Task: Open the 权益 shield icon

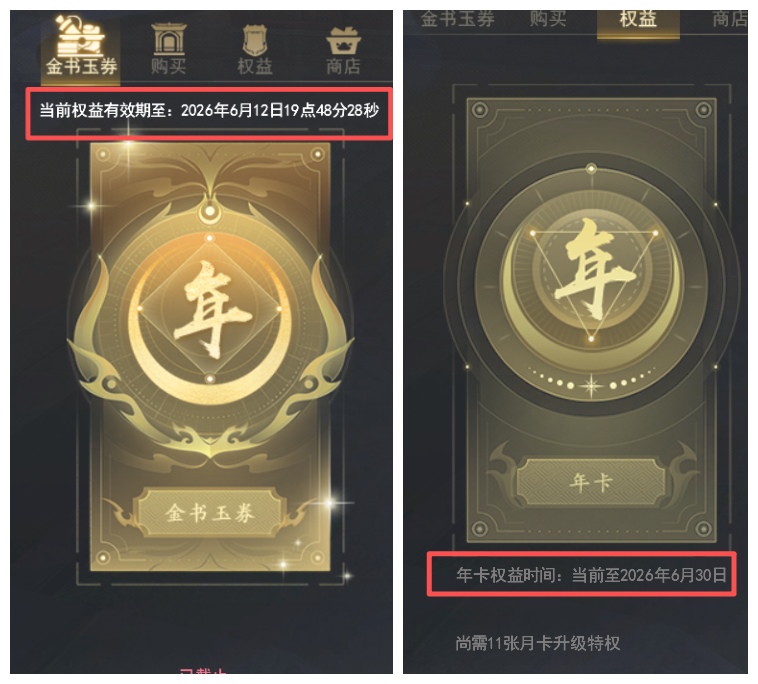Action: pos(255,41)
